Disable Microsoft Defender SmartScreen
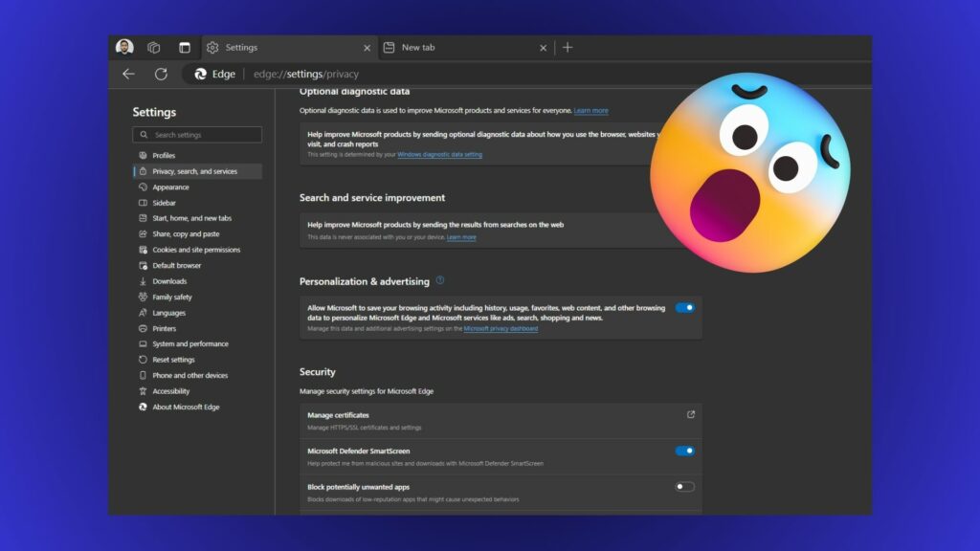Image resolution: width=980 pixels, height=551 pixels. tap(683, 451)
